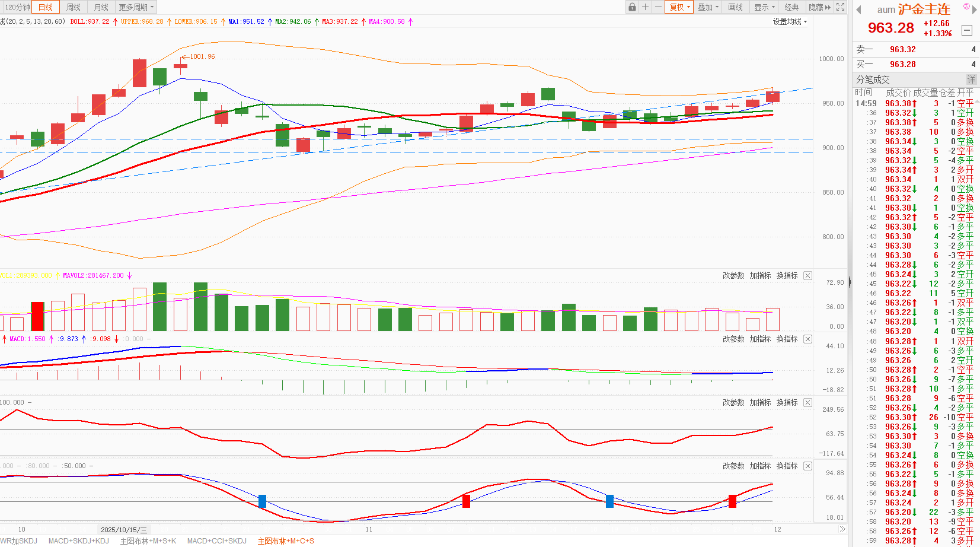Click 改参数 in the volume panel
The width and height of the screenshot is (980, 547).
click(733, 276)
